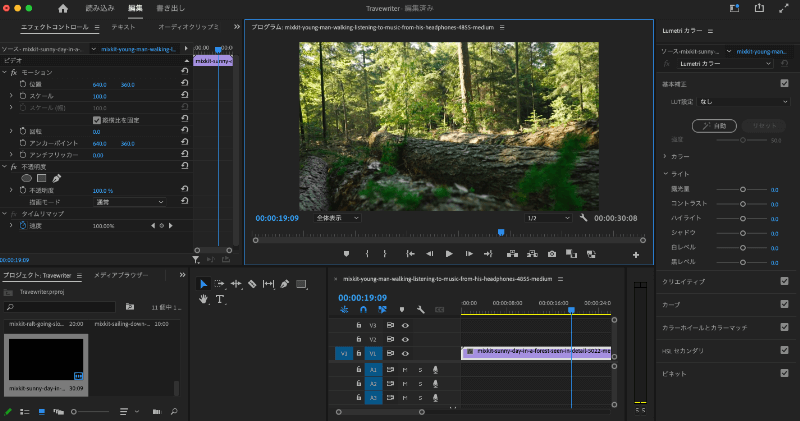Select the Pen tool

pos(285,284)
